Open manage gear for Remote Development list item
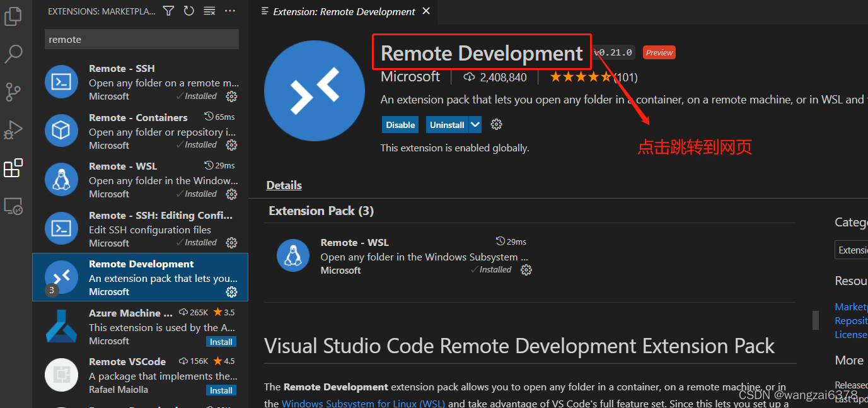Image resolution: width=868 pixels, height=408 pixels. coord(231,291)
